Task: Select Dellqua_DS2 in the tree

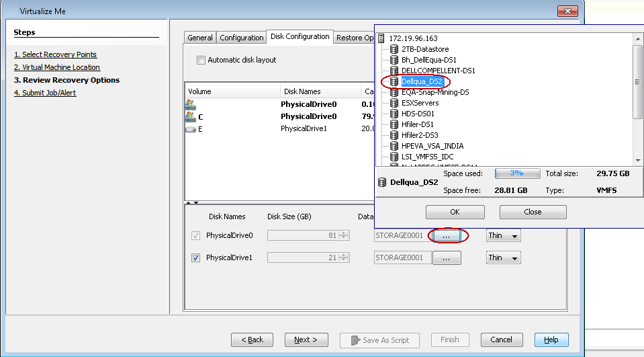Action: [422, 81]
